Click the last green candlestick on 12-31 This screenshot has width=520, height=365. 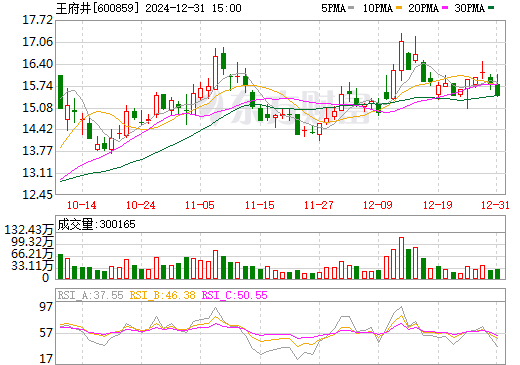point(497,90)
